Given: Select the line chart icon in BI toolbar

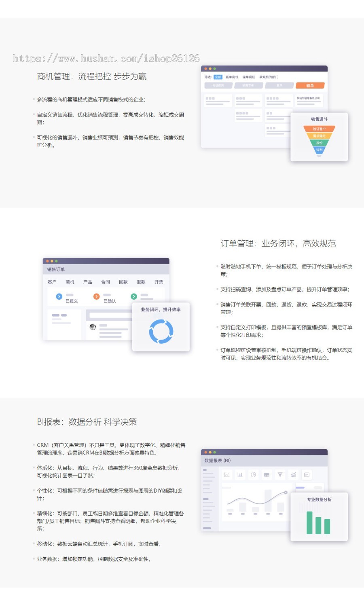Looking at the screenshot, I should pyautogui.click(x=227, y=475).
